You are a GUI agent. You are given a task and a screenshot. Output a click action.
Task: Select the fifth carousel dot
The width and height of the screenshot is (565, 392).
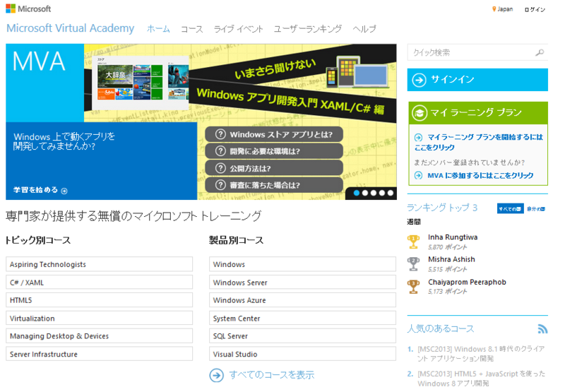[x=391, y=193]
